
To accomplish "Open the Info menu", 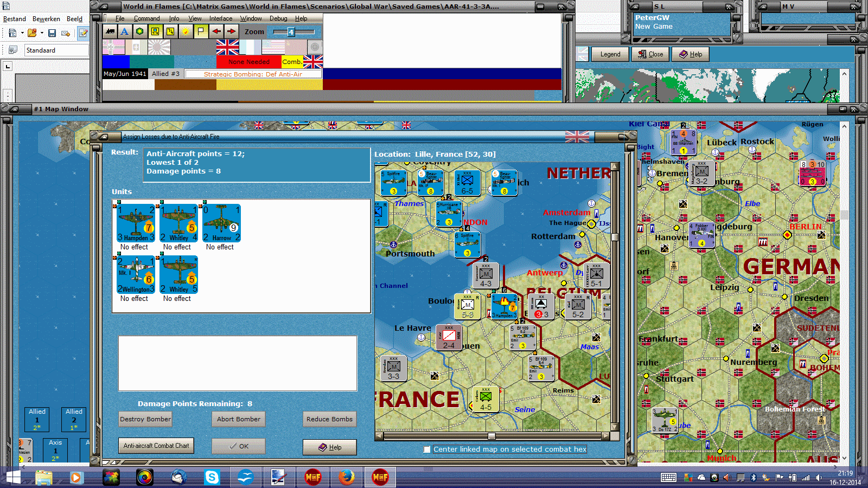I will (174, 18).
